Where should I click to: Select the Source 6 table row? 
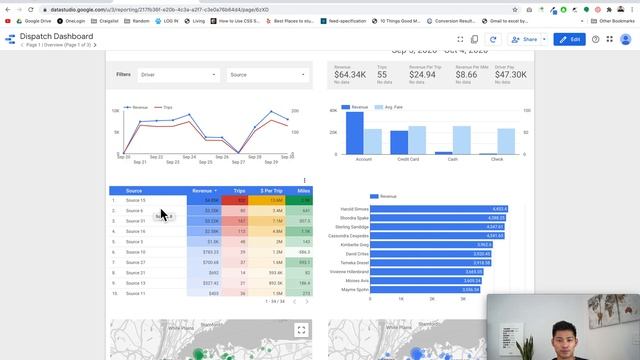point(211,211)
